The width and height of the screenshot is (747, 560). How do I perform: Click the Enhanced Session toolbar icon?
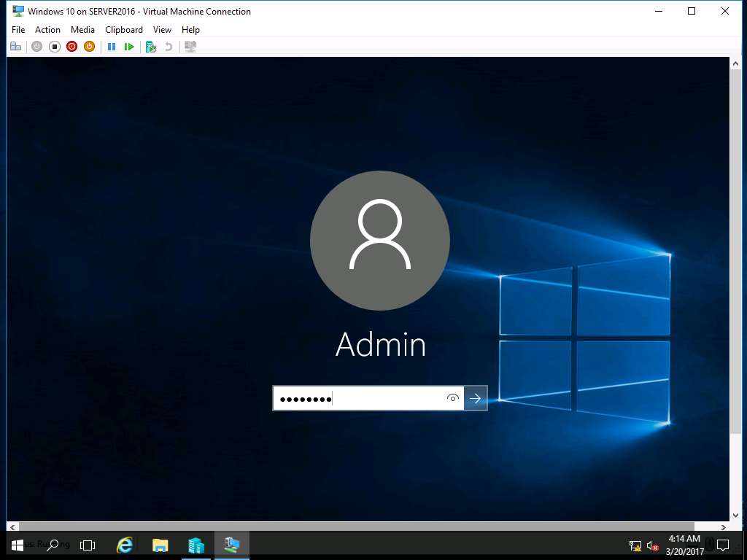click(x=190, y=47)
